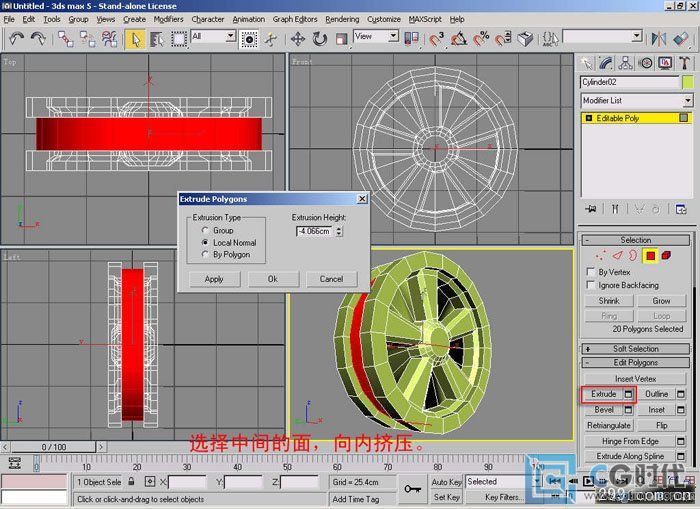Switch to Polygon sub-object level

(x=650, y=256)
